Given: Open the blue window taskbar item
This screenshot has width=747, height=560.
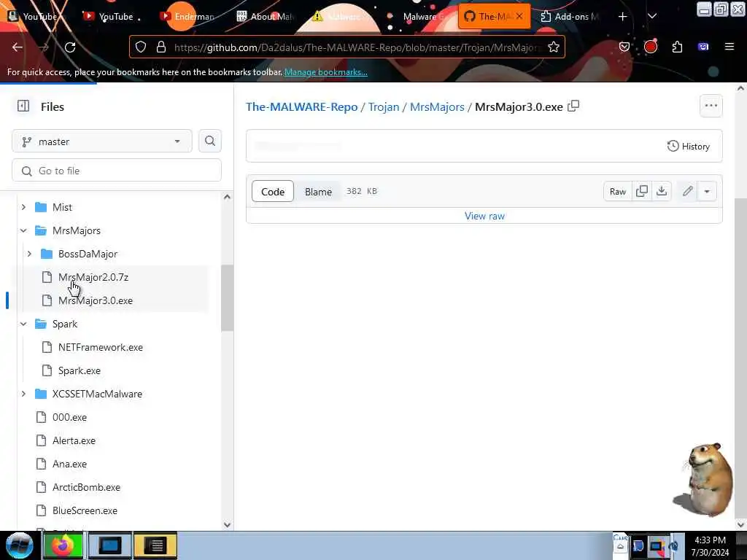Looking at the screenshot, I should 109,545.
